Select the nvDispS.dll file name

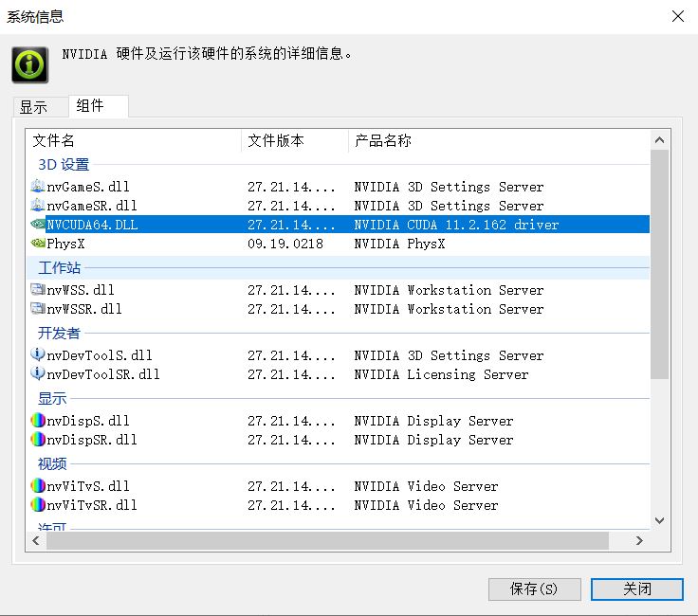pyautogui.click(x=88, y=421)
